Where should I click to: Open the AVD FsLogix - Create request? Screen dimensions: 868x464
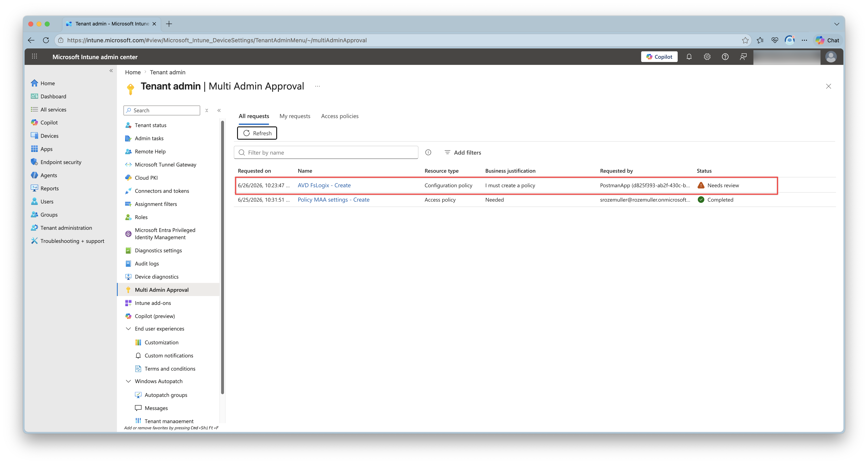(324, 185)
